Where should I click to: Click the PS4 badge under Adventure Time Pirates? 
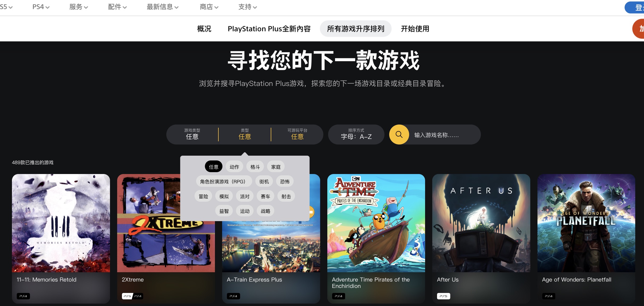(338, 296)
